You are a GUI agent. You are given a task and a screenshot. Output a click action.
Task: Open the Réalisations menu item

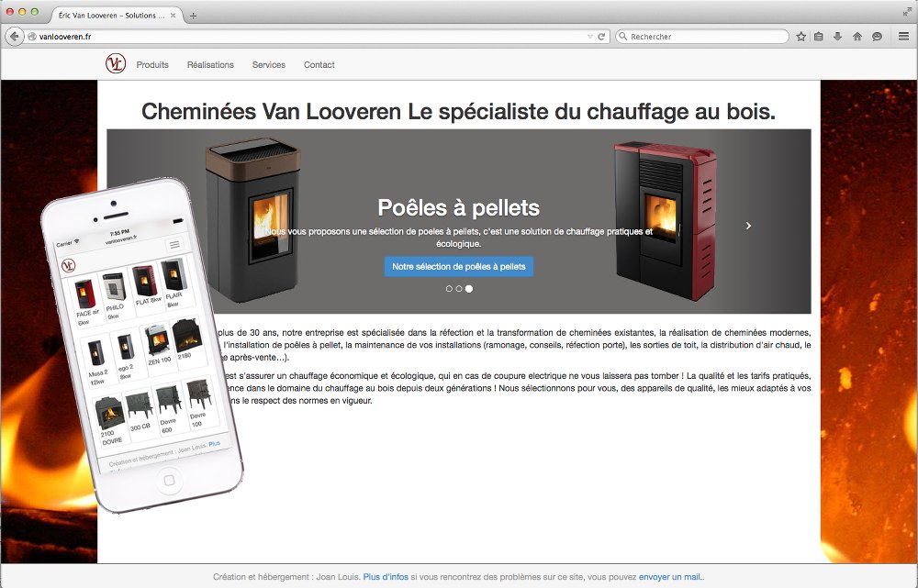pyautogui.click(x=210, y=65)
